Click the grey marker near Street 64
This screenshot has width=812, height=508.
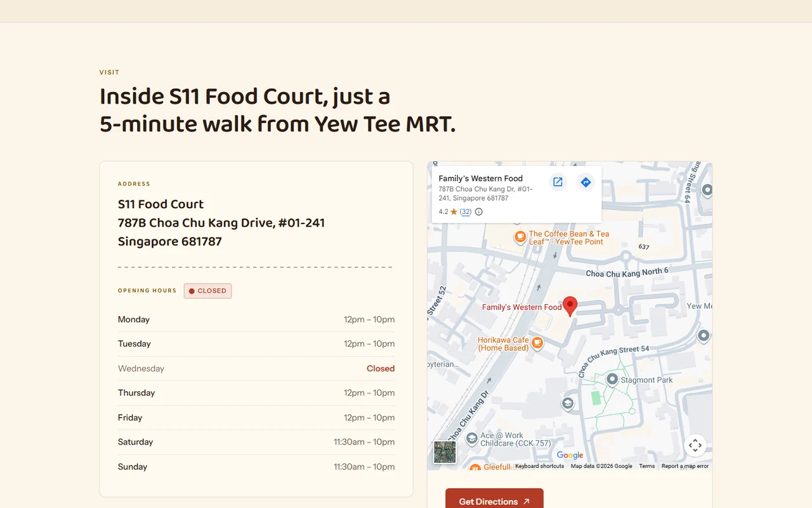(707, 190)
